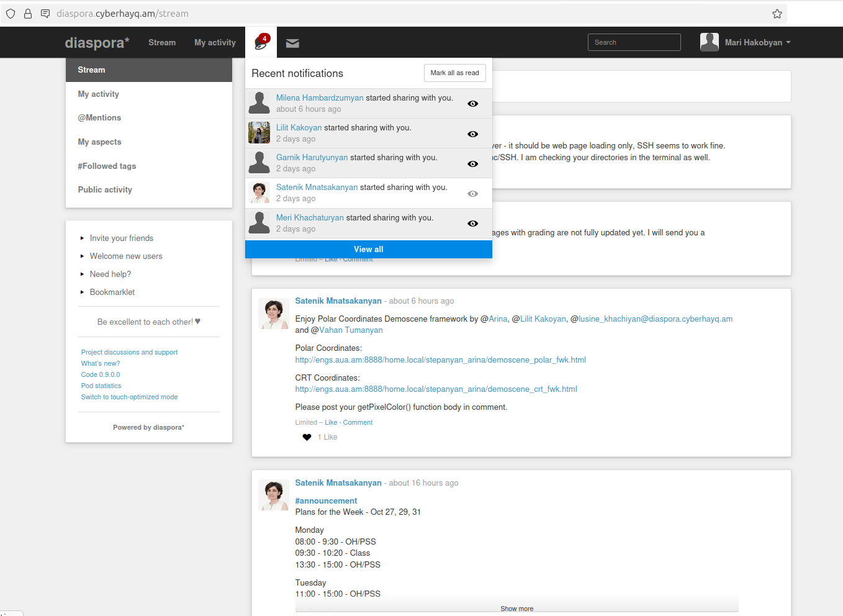Expand the Invite your friends section
This screenshot has width=843, height=616.
[x=121, y=238]
